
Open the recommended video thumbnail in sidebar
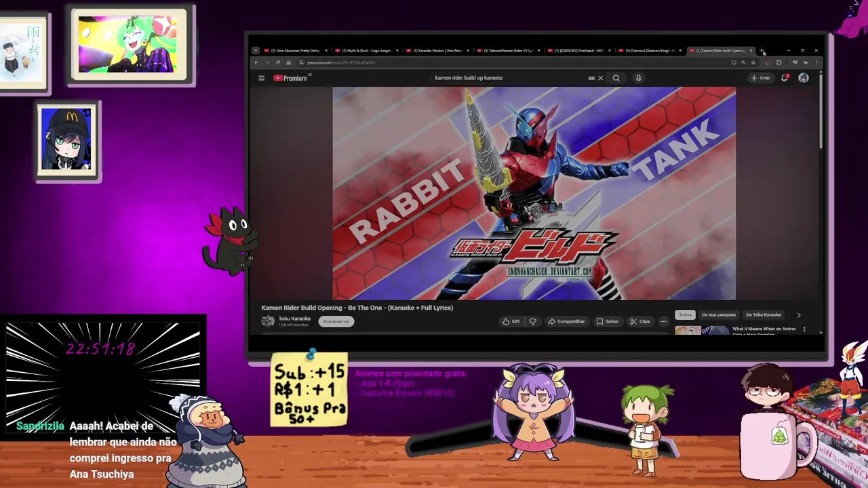(x=701, y=330)
